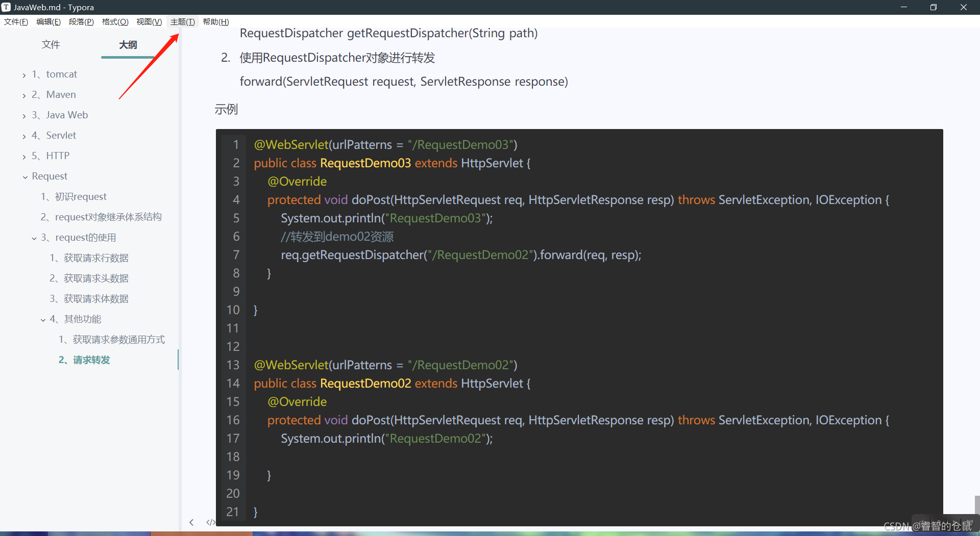This screenshot has height=536, width=980.
Task: Expand the chevron beside 3、Java Web
Action: (x=24, y=116)
